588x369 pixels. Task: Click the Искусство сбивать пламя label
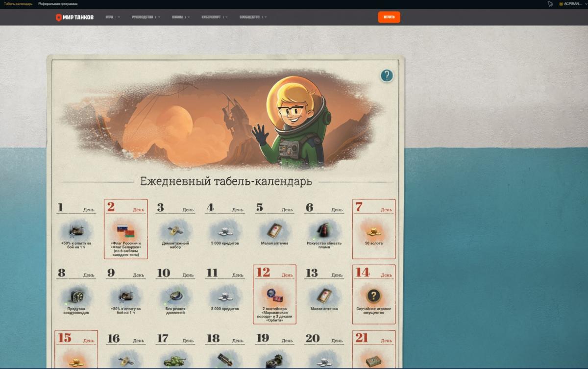[324, 245]
